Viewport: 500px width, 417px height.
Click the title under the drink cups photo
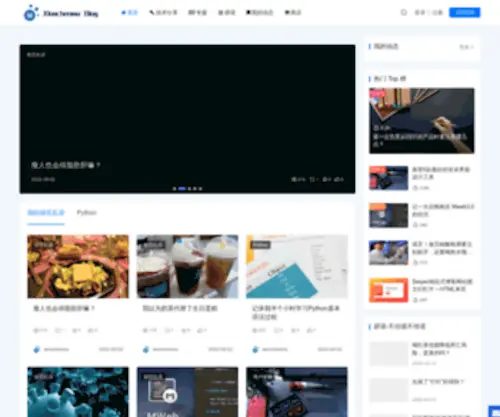pyautogui.click(x=180, y=308)
